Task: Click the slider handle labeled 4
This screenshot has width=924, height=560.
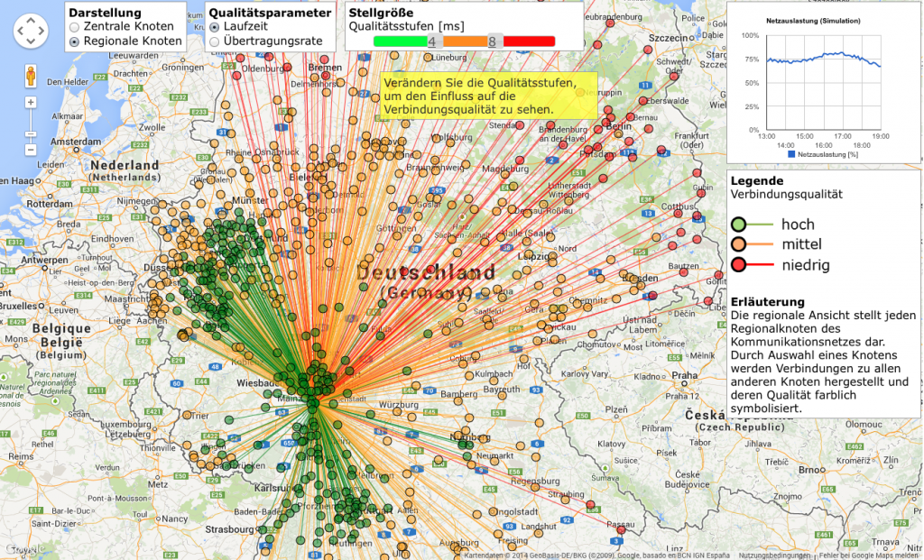Action: pos(432,41)
